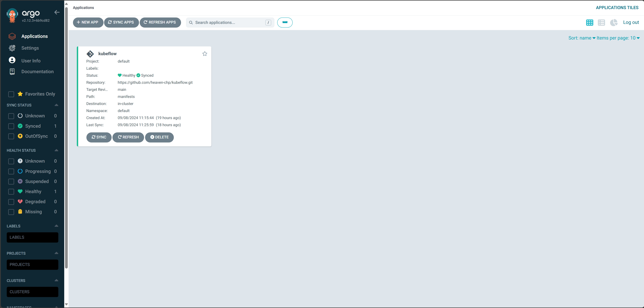Image resolution: width=644 pixels, height=308 pixels.
Task: Collapse sidebar with the back arrow
Action: click(57, 12)
